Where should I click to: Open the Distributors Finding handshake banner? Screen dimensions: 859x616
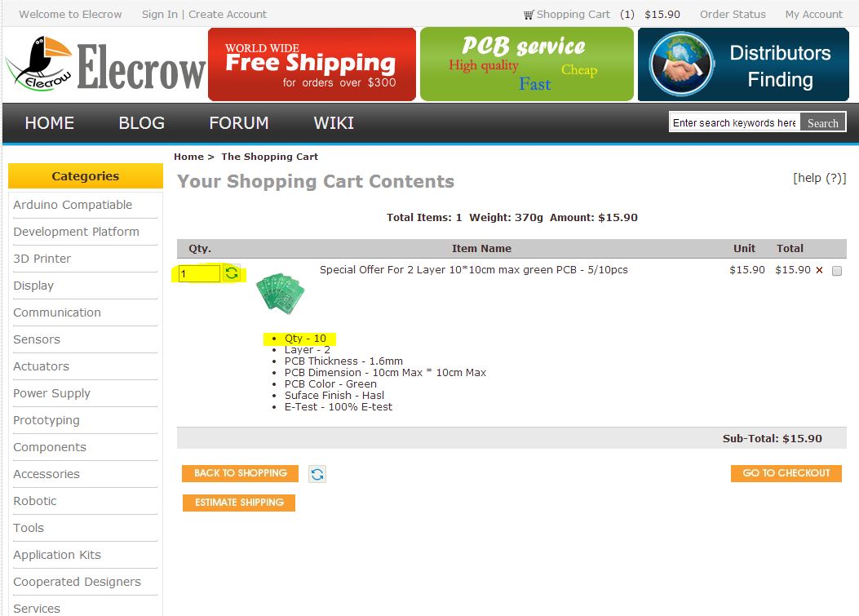743,64
